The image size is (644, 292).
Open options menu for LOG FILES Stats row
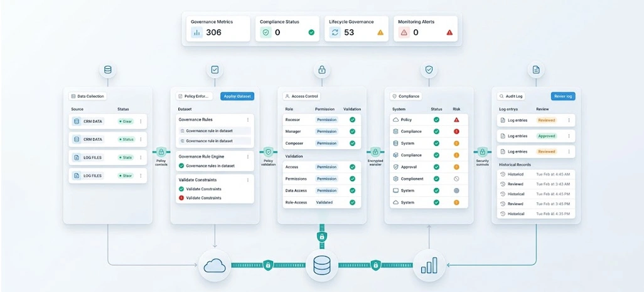pyautogui.click(x=141, y=157)
